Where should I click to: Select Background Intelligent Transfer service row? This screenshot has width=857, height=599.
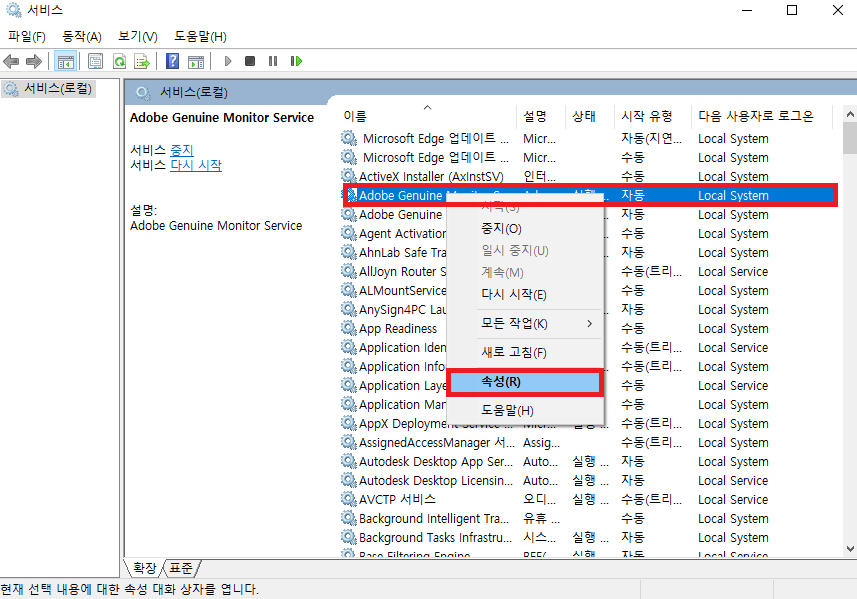588,518
